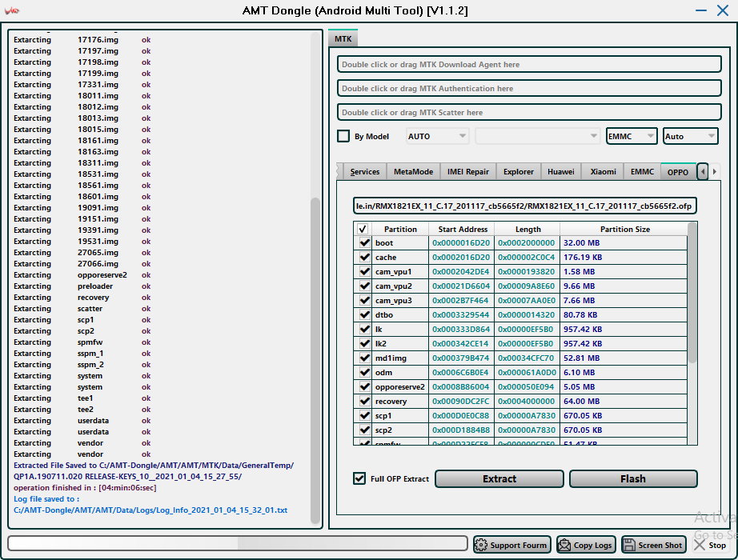The width and height of the screenshot is (738, 560).
Task: Toggle the Full OFP Extract checkbox
Action: [x=359, y=478]
